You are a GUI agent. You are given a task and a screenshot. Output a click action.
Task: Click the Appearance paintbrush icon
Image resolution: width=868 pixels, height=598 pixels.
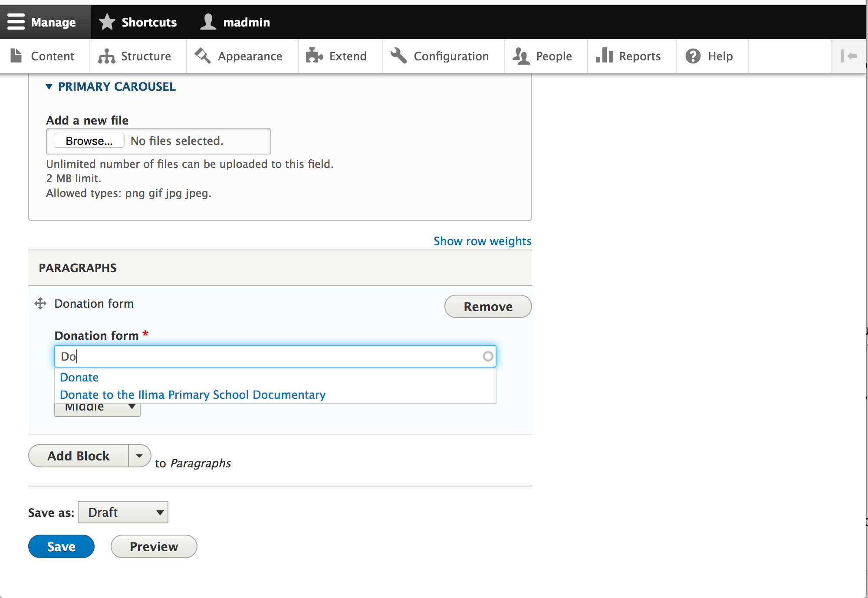(x=202, y=56)
